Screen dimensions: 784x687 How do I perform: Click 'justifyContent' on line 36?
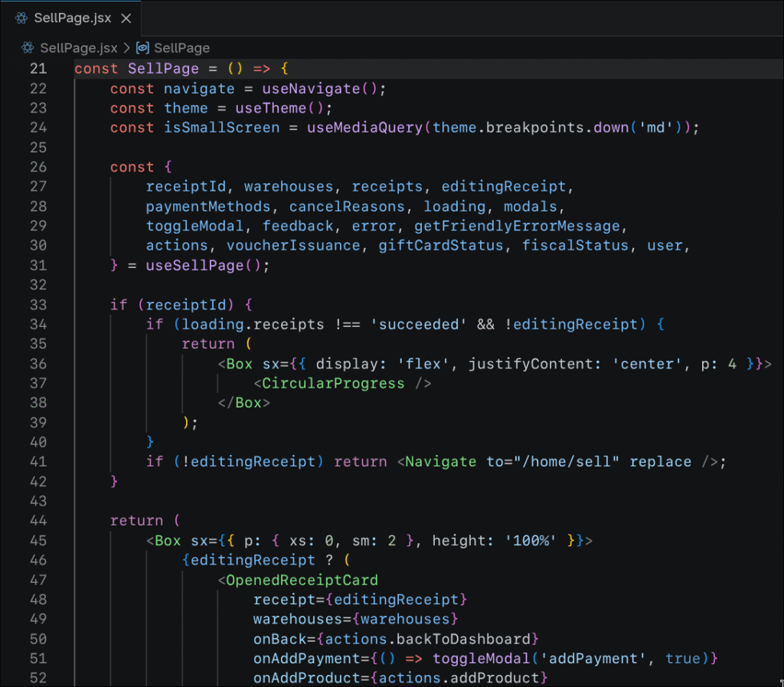point(530,364)
